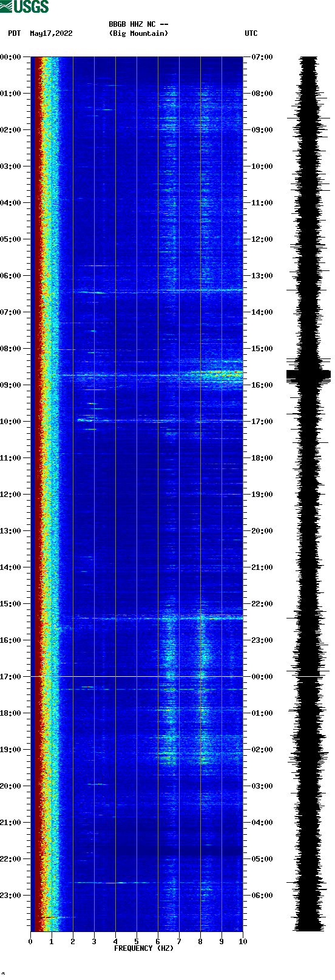
Task: Click the red low-frequency band in spectrogram
Action: tap(37, 494)
